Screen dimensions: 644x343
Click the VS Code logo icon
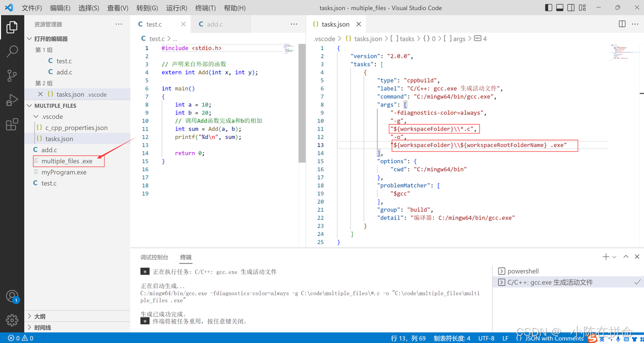click(x=9, y=8)
